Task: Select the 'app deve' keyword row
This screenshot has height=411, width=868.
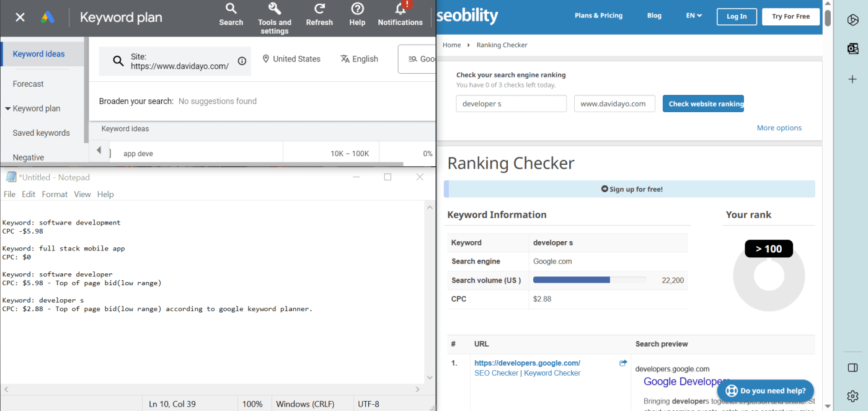Action: tap(138, 153)
